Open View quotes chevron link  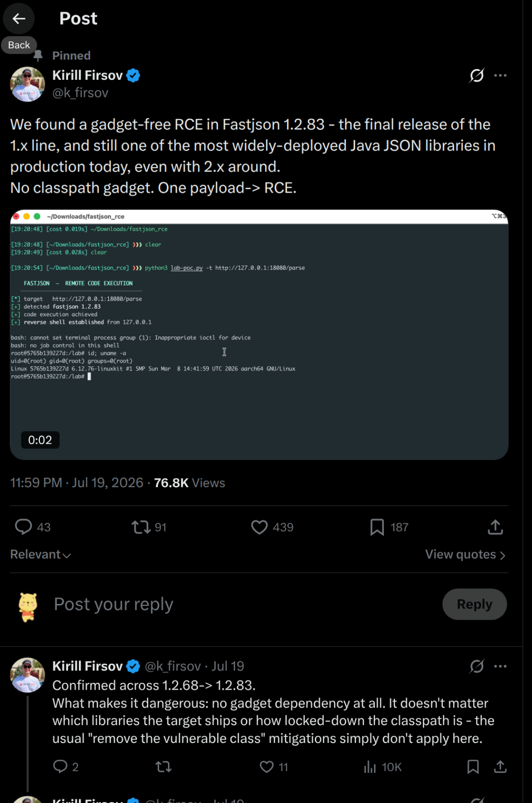tap(465, 554)
